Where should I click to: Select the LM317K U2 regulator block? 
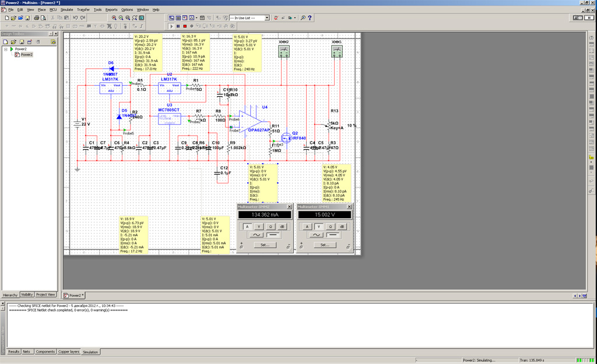(x=170, y=89)
